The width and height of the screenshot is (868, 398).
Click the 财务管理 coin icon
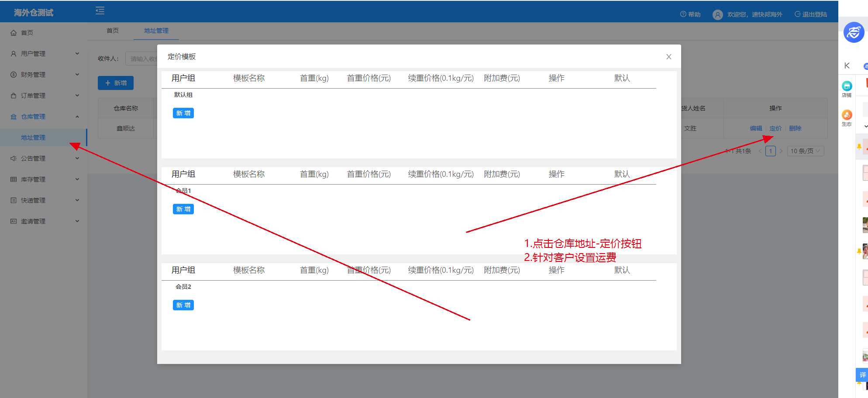[14, 75]
